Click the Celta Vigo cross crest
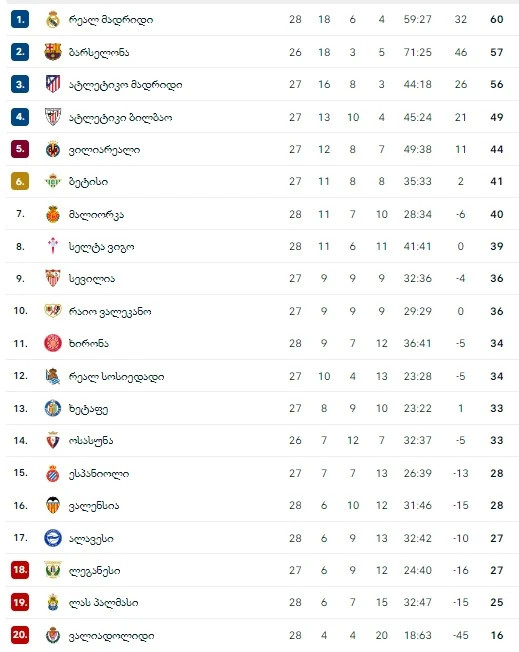The width and height of the screenshot is (519, 652). 53,246
